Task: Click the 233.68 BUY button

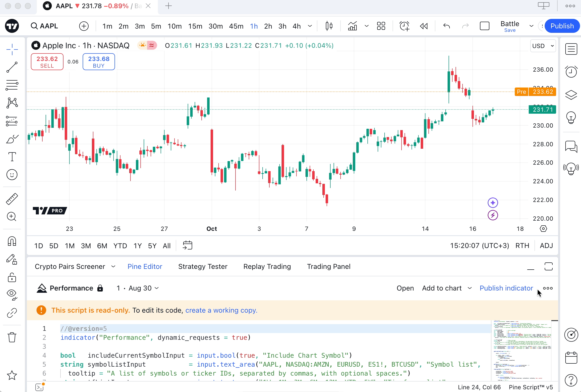Action: [x=99, y=62]
